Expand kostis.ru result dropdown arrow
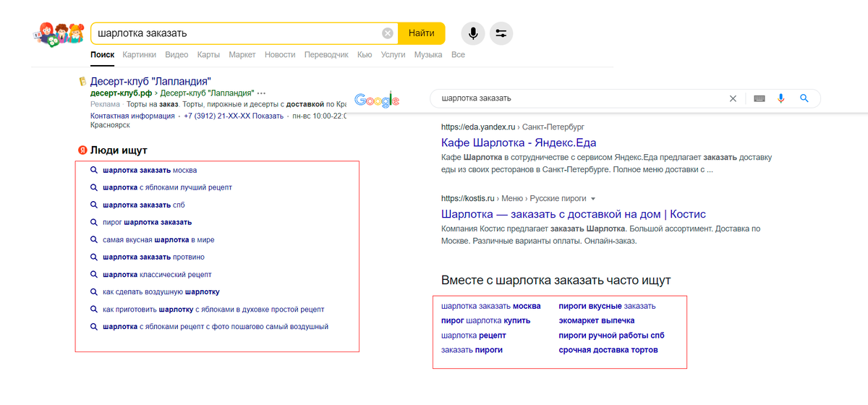Image resolution: width=868 pixels, height=405 pixels. pos(593,198)
